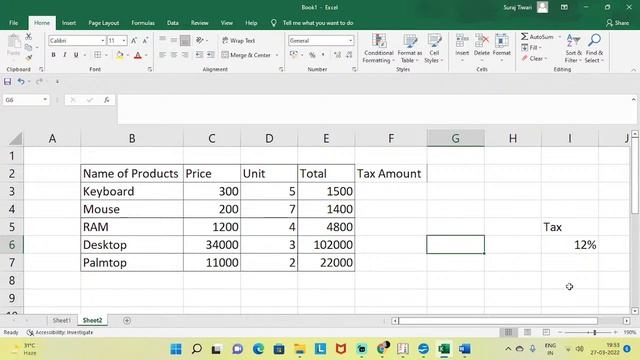640x360 pixels.
Task: Save the workbook via floppy icon
Action: pos(7,82)
